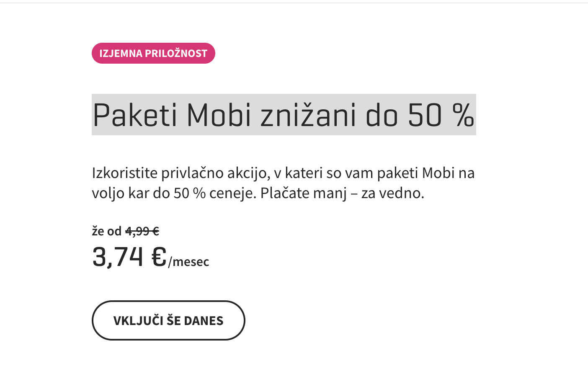Click the highlighted Paketi Mobi heading
Image resolution: width=588 pixels, height=382 pixels.
point(284,115)
